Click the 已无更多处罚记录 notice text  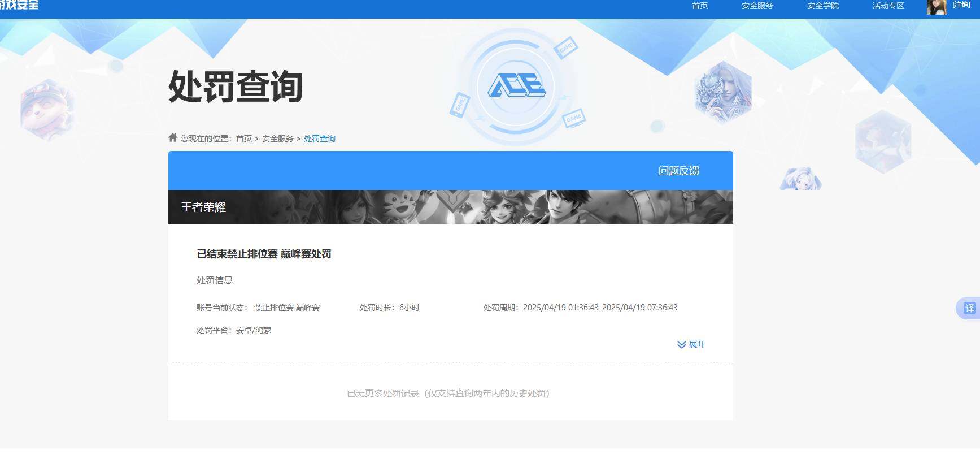(448, 393)
